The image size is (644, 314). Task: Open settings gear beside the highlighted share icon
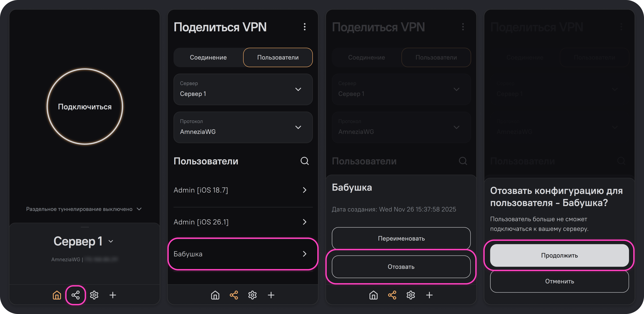pyautogui.click(x=94, y=295)
